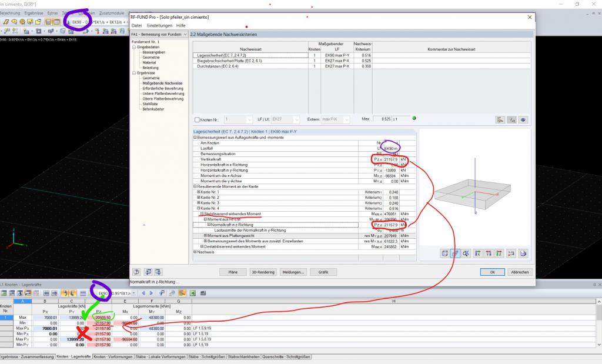Image resolution: width=602 pixels, height=364 pixels.
Task: Click the yellow folder-window icon in main toolbar
Action: pos(38,22)
